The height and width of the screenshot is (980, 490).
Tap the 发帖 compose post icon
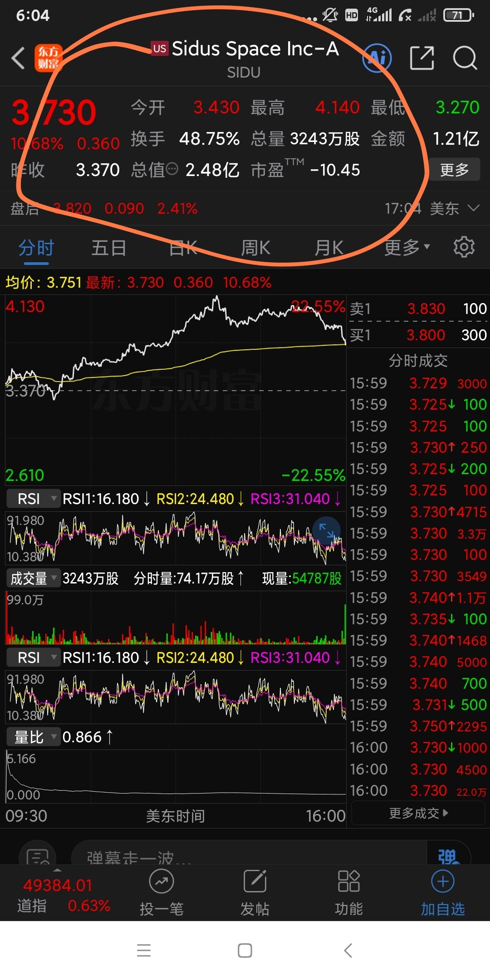(x=255, y=882)
